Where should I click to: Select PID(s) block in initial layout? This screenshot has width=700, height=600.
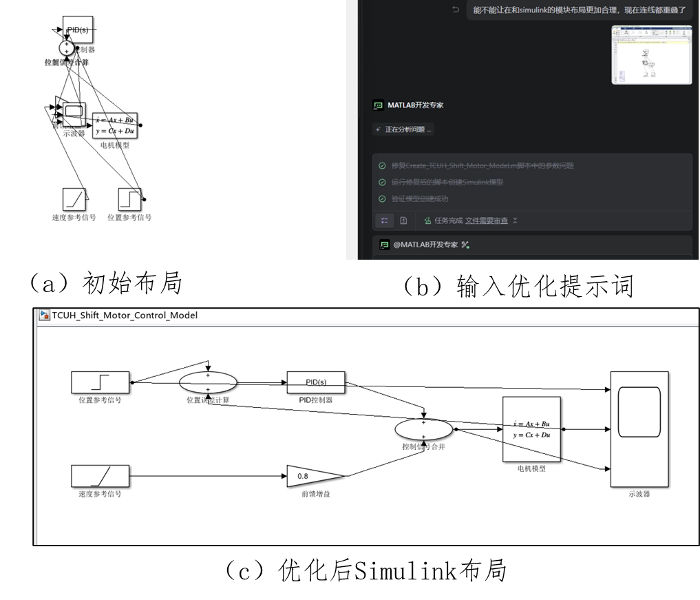pyautogui.click(x=78, y=30)
